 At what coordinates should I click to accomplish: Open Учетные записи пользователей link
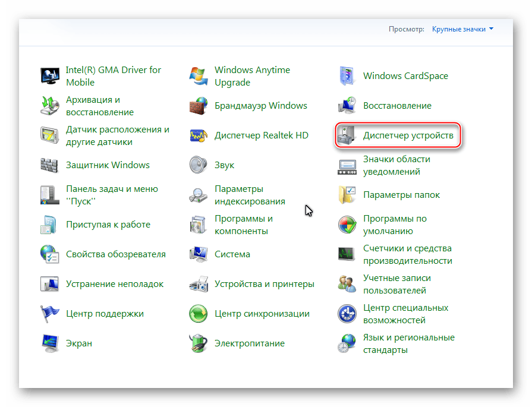point(396,284)
